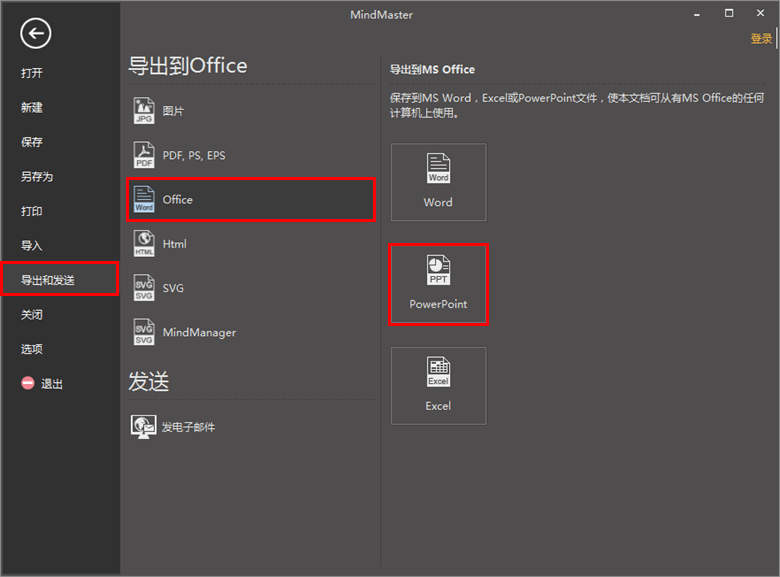Click the 登录 login link
780x577 pixels.
pyautogui.click(x=761, y=39)
